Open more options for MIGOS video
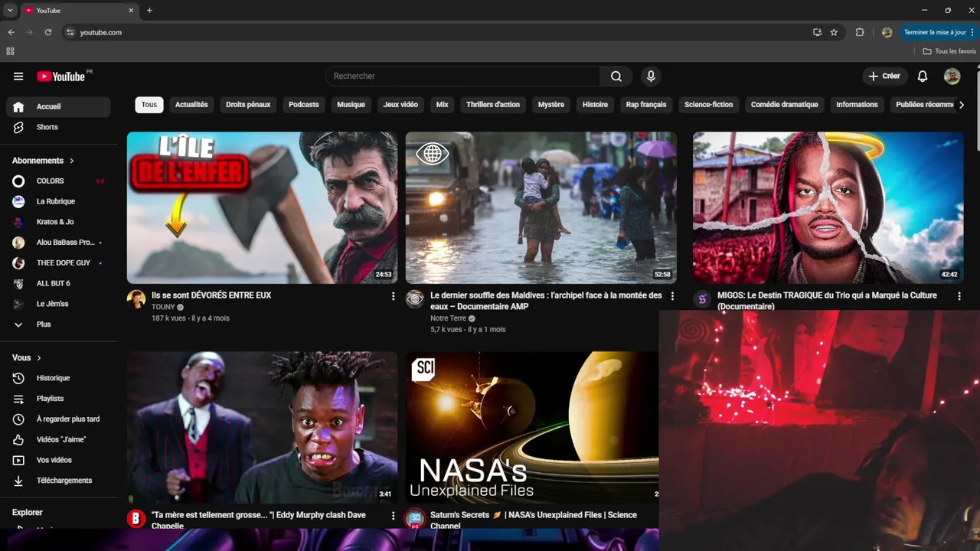The width and height of the screenshot is (980, 551). coord(959,296)
